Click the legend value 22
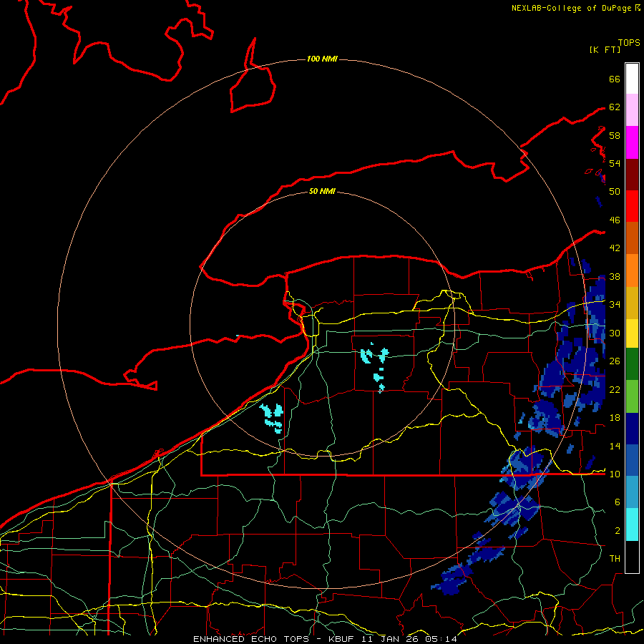Viewport: 644px width, 644px height. pyautogui.click(x=615, y=389)
